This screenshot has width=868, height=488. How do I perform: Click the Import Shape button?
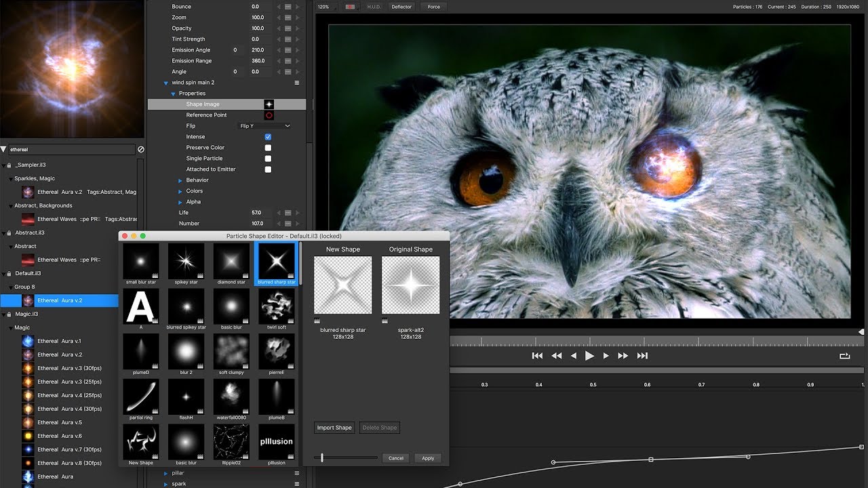[x=334, y=427]
